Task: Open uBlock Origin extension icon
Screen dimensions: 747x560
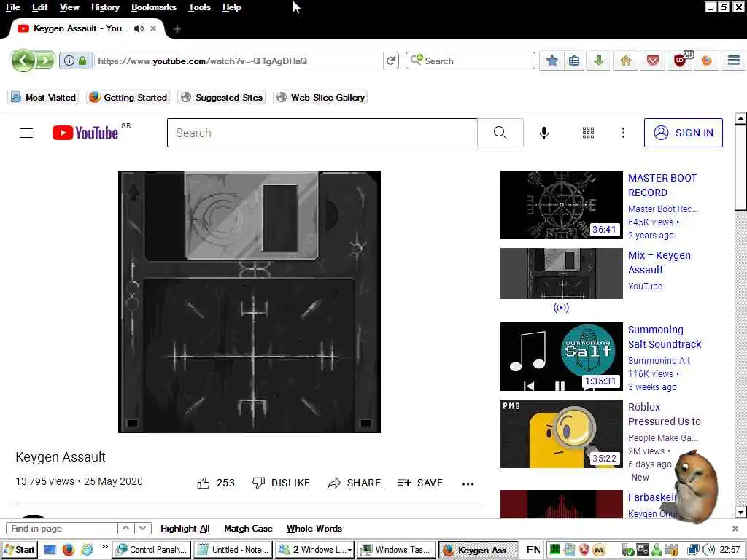Action: [680, 61]
